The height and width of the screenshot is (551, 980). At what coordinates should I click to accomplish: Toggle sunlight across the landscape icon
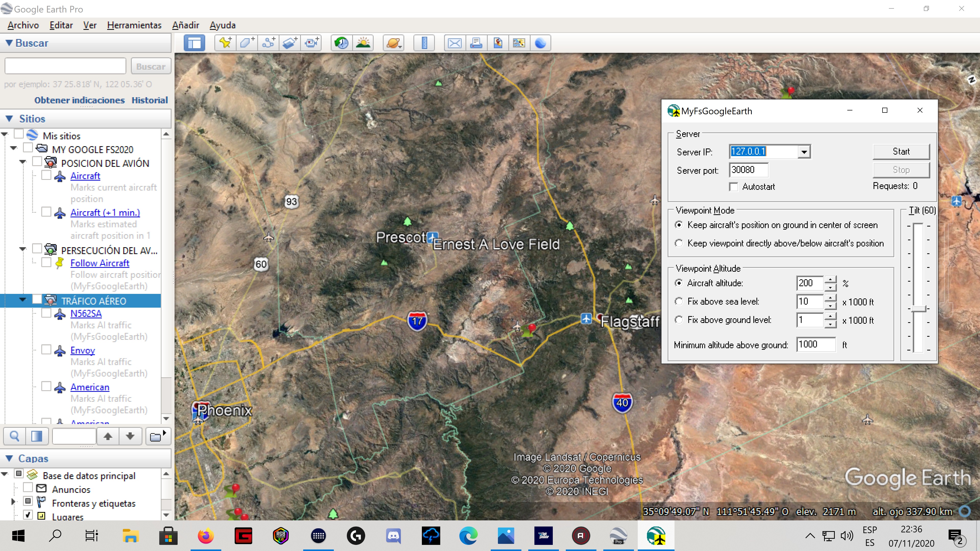363,43
